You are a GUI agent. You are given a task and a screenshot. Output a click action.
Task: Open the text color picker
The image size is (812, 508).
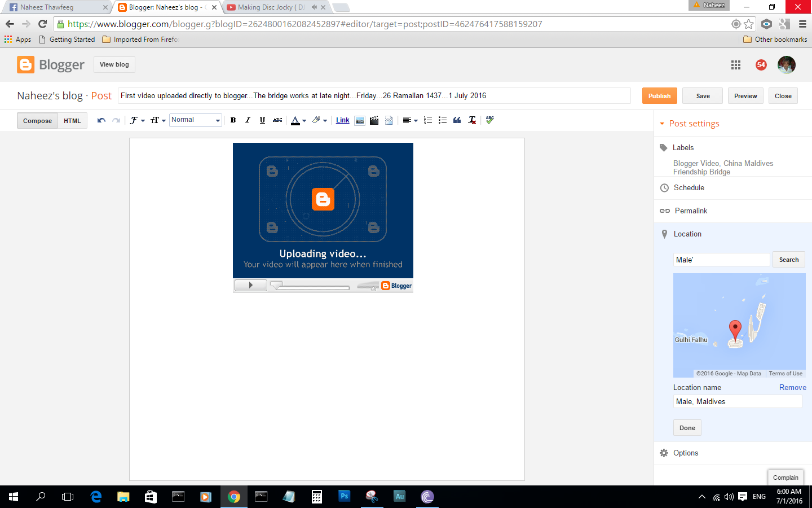(298, 120)
